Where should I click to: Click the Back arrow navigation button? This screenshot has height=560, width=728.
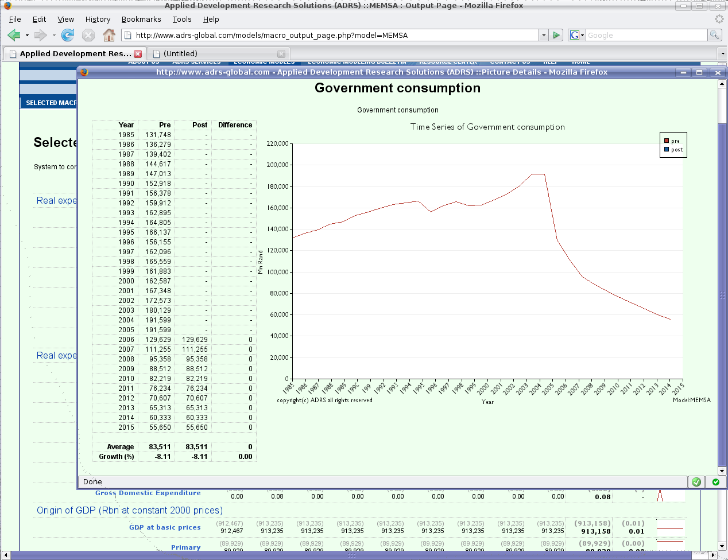click(14, 36)
